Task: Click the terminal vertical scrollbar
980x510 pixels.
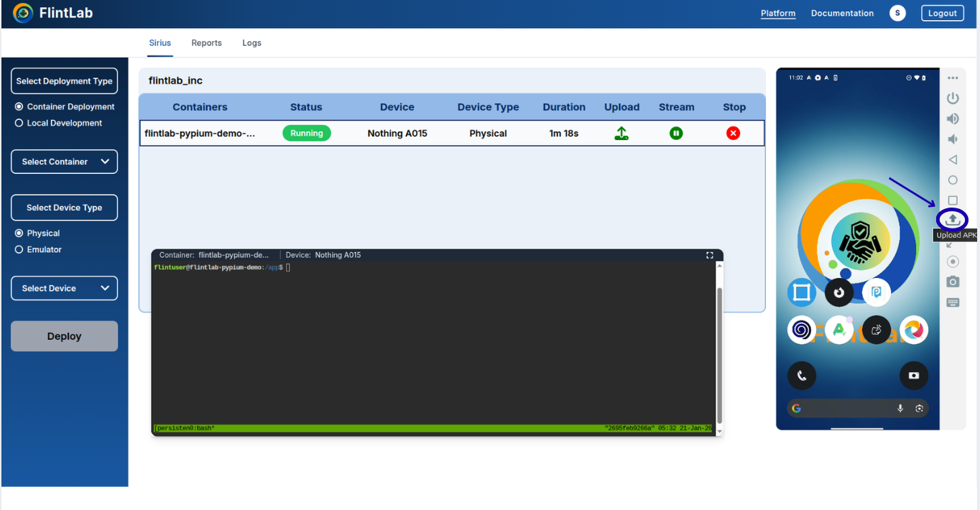Action: 719,354
